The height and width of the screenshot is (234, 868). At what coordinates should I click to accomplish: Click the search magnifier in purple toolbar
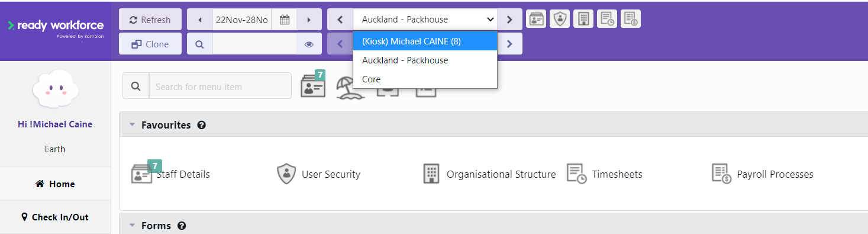200,44
